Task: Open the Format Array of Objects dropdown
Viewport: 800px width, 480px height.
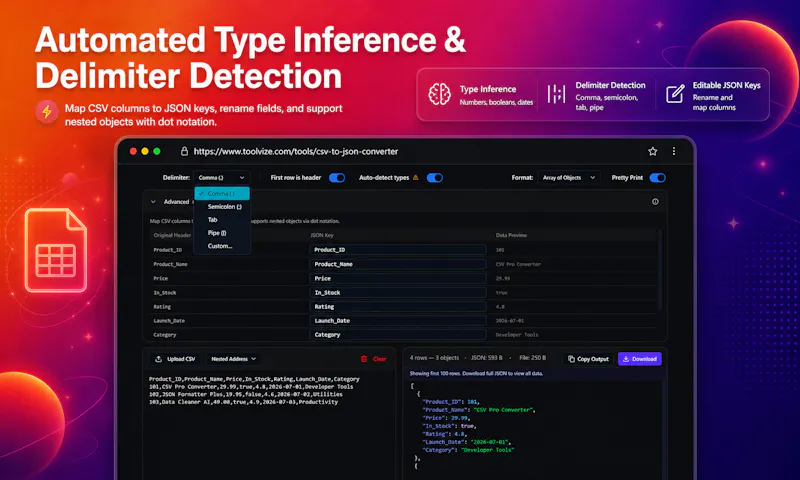Action: [569, 178]
